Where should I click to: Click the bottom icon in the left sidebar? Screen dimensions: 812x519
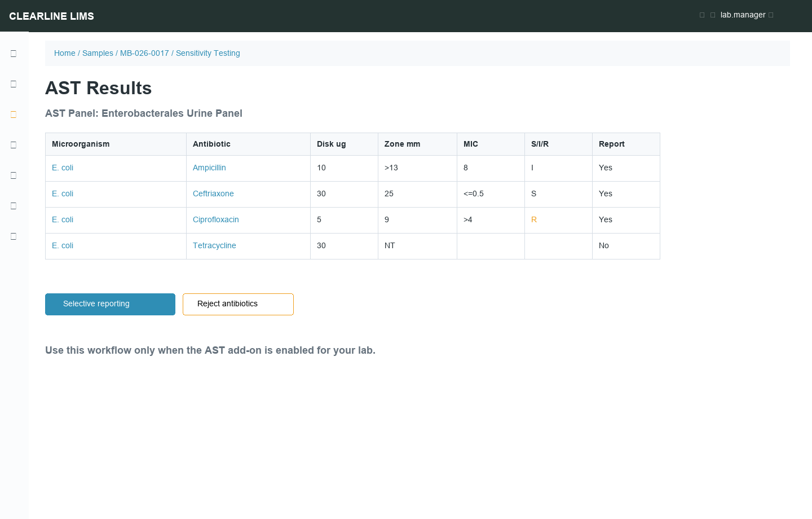(14, 236)
